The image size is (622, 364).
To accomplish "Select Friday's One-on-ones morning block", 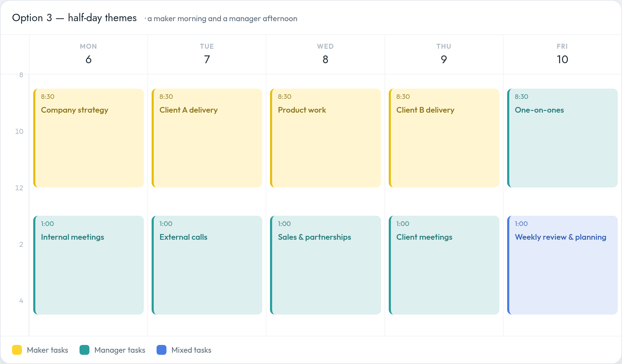I will click(562, 138).
